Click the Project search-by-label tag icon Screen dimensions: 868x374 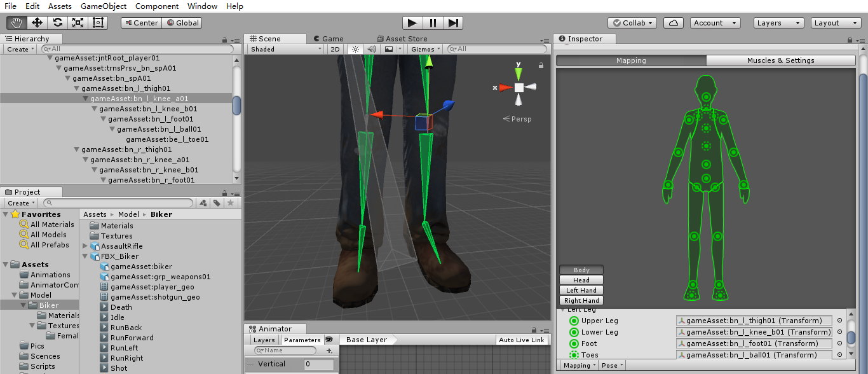coord(217,203)
